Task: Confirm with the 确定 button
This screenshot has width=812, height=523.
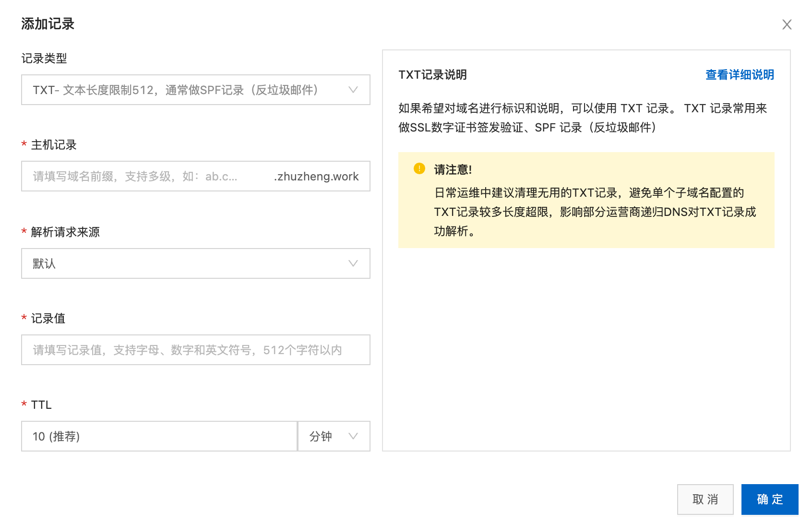Action: tap(769, 499)
